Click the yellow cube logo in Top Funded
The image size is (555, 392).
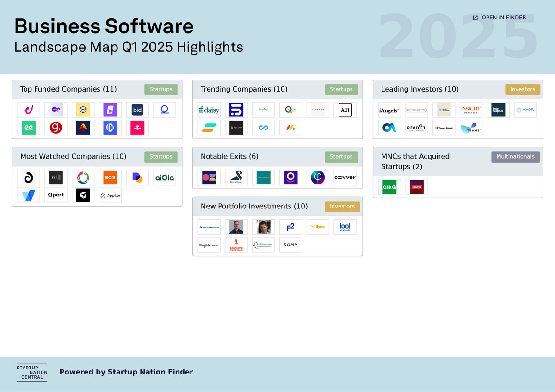(83, 110)
